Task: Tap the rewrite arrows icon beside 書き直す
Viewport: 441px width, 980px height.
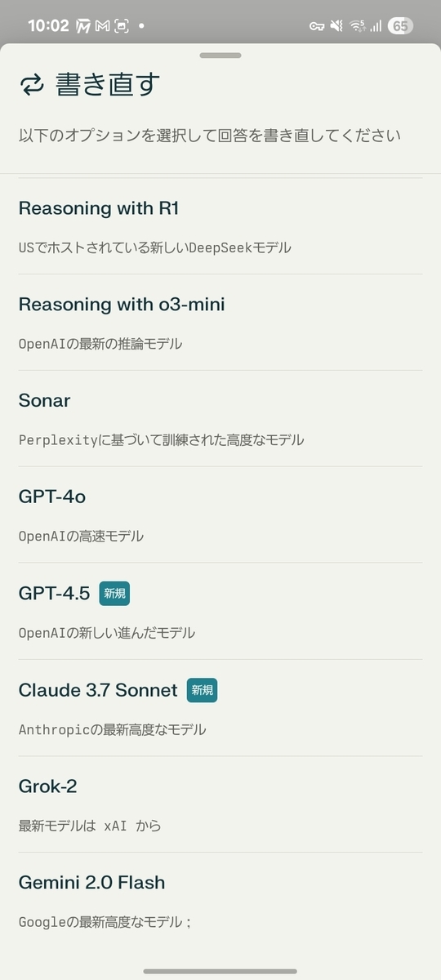Action: pos(32,84)
